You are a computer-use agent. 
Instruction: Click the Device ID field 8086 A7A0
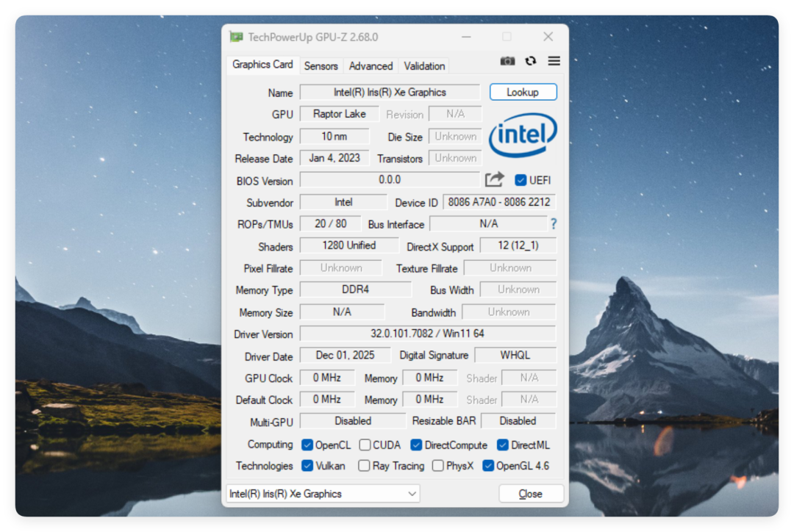tap(499, 202)
